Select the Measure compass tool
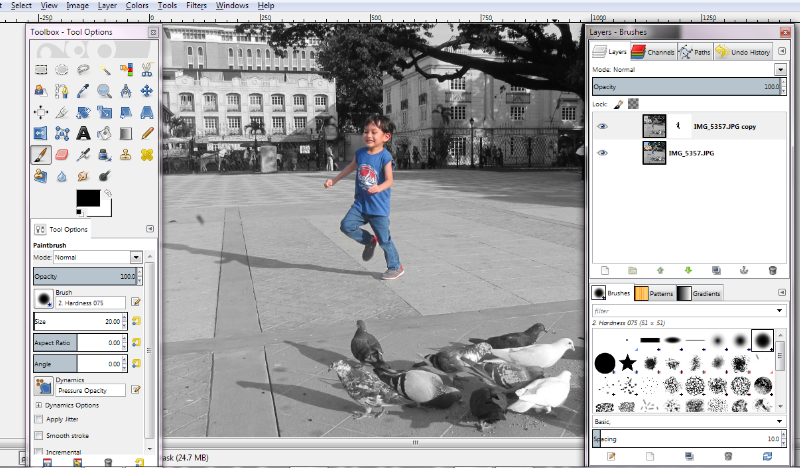Screen dimensions: 800x468 pos(126,91)
